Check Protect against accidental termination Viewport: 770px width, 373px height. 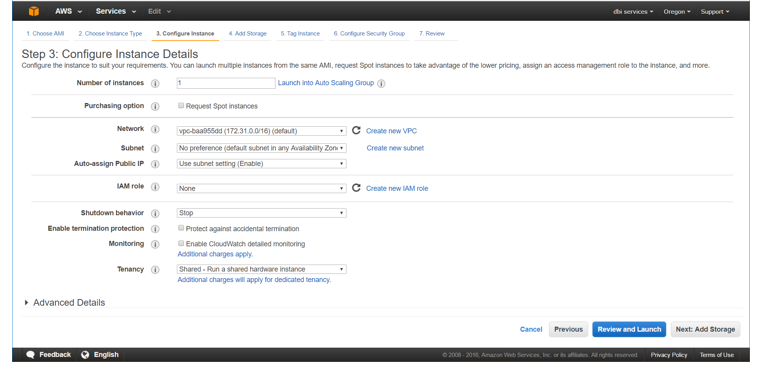[x=181, y=228]
